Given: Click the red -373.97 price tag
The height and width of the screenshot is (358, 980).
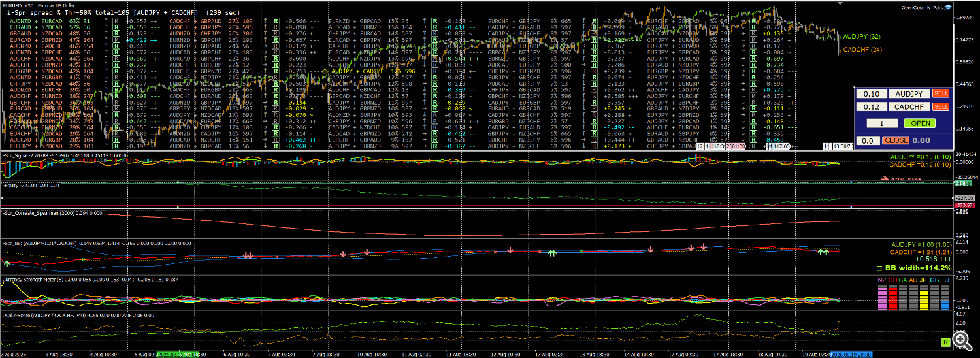Looking at the screenshot, I should [x=963, y=205].
